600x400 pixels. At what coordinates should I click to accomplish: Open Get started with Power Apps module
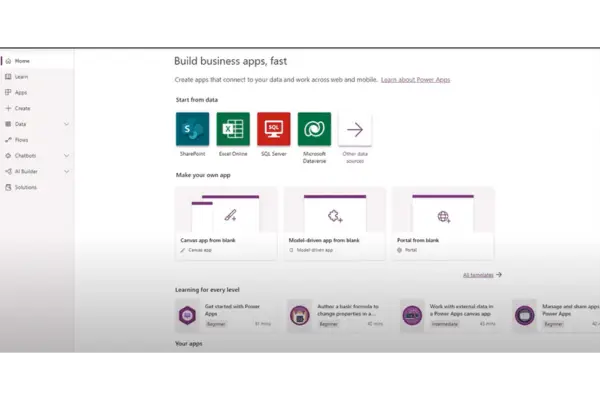pyautogui.click(x=225, y=315)
